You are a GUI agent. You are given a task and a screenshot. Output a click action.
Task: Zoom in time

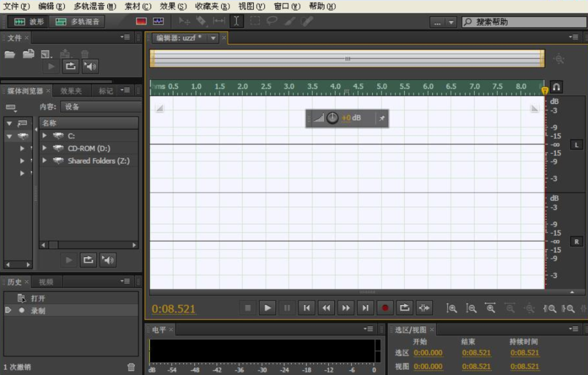click(490, 308)
